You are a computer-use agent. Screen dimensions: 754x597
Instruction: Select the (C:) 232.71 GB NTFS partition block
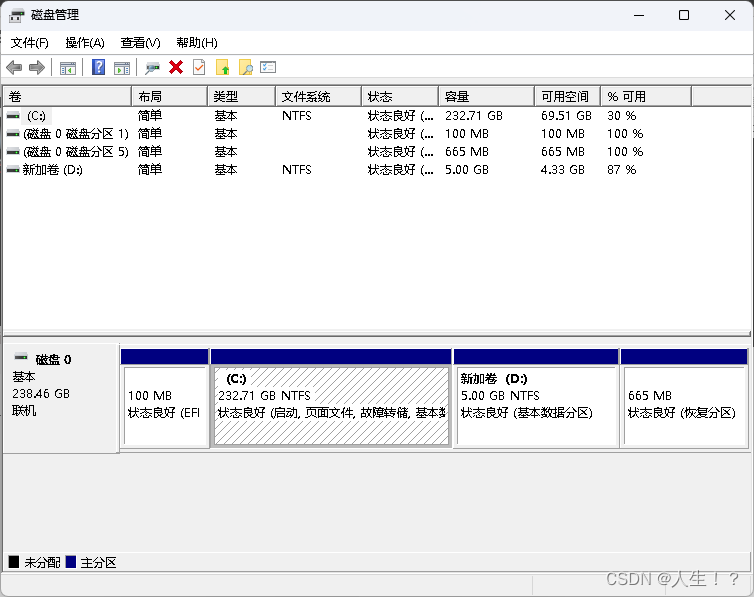(331, 406)
